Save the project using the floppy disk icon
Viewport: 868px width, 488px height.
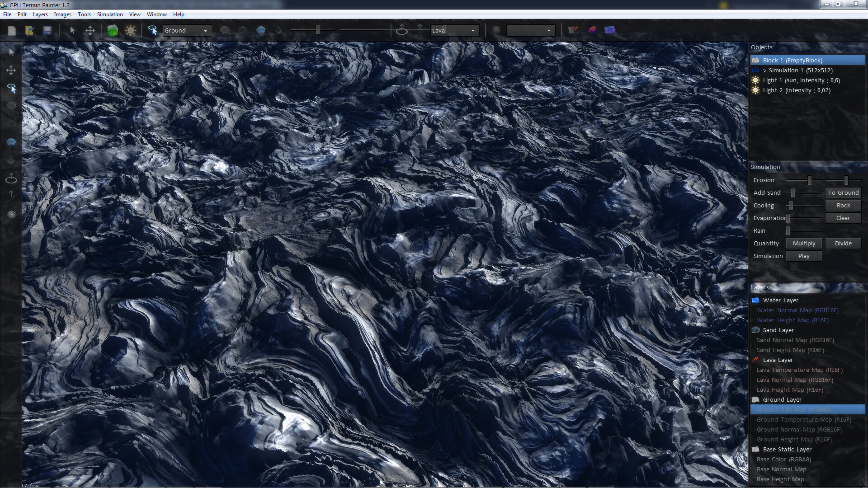coord(47,30)
